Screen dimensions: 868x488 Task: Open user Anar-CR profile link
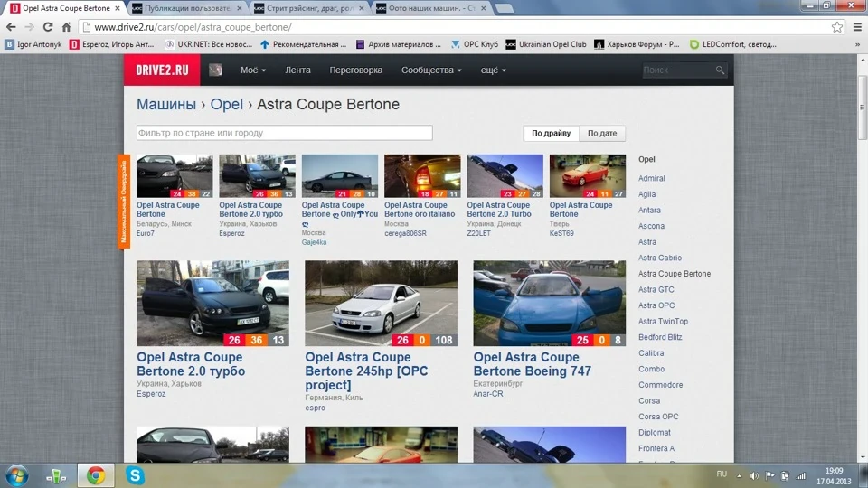(x=488, y=394)
